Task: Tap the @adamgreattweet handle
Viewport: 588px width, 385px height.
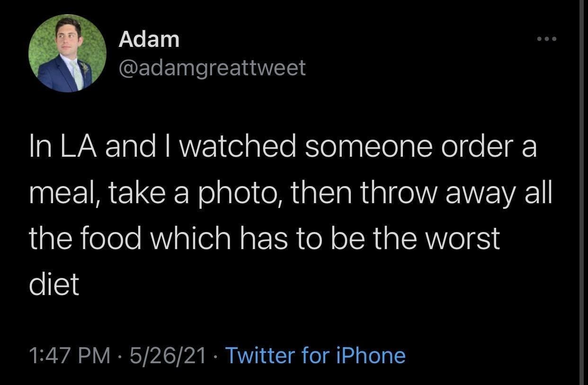Action: pos(212,68)
